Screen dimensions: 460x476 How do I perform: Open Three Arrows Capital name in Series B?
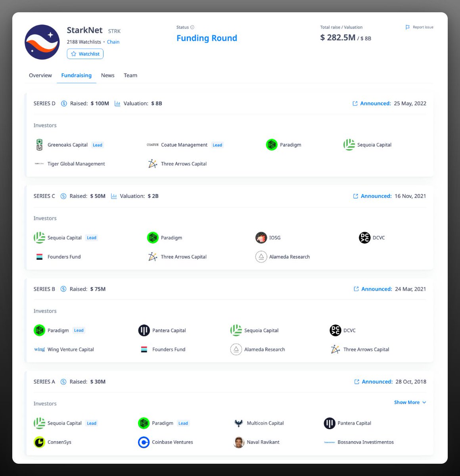coord(366,349)
